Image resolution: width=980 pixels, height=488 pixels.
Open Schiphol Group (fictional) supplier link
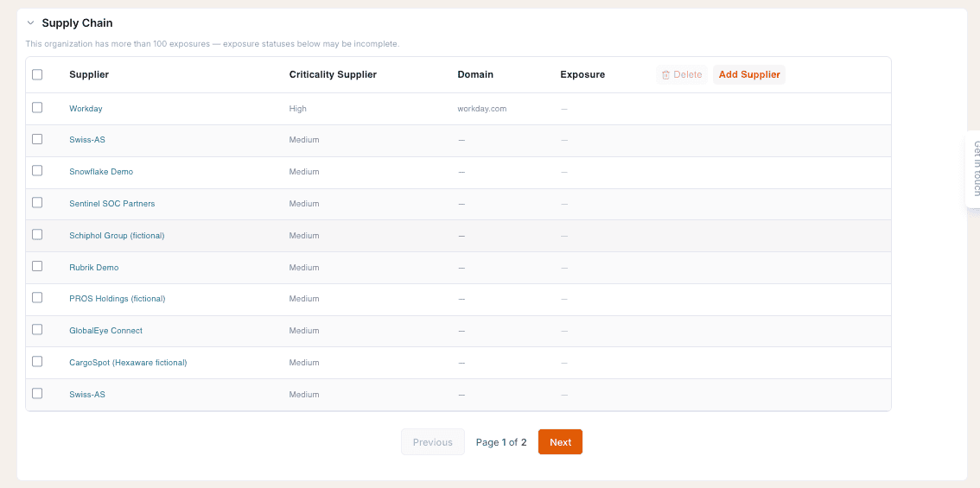(x=117, y=236)
